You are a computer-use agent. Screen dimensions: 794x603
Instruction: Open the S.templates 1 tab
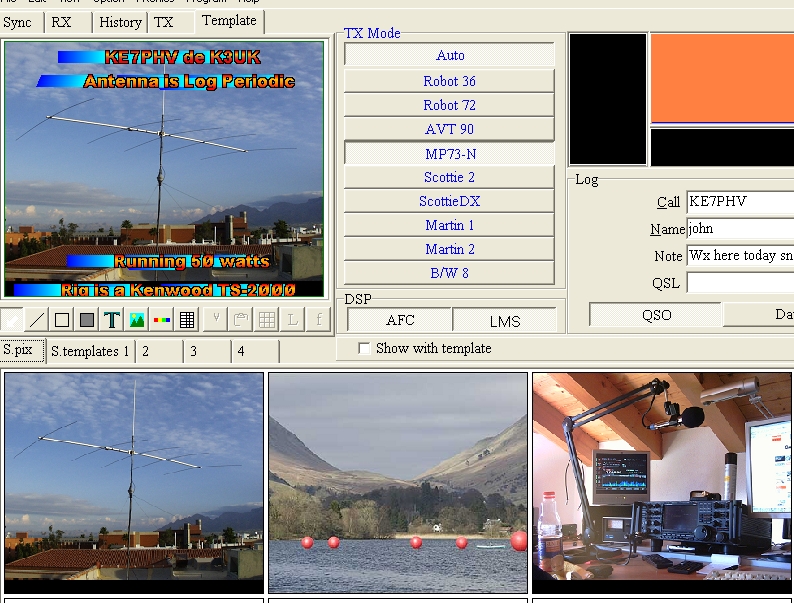[x=90, y=351]
